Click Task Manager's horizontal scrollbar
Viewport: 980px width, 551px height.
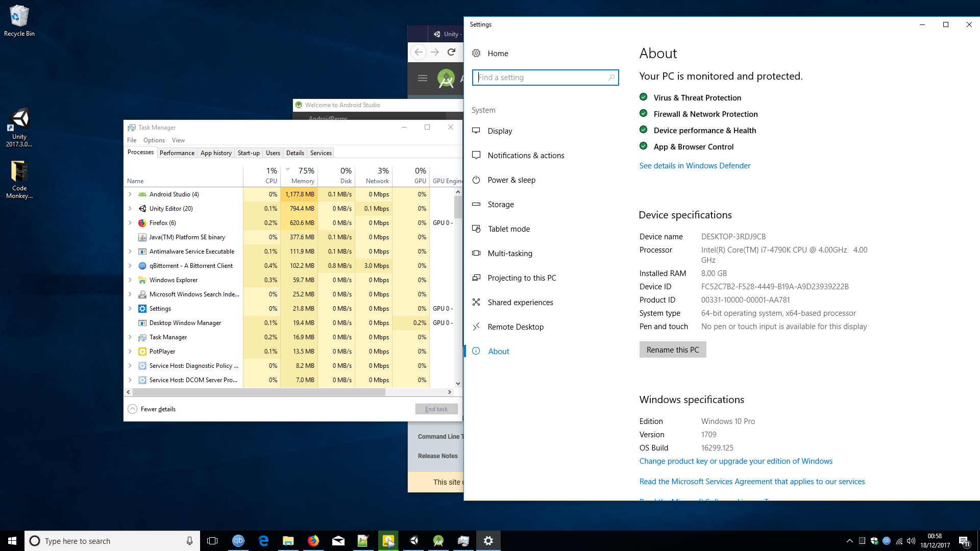[x=259, y=392]
